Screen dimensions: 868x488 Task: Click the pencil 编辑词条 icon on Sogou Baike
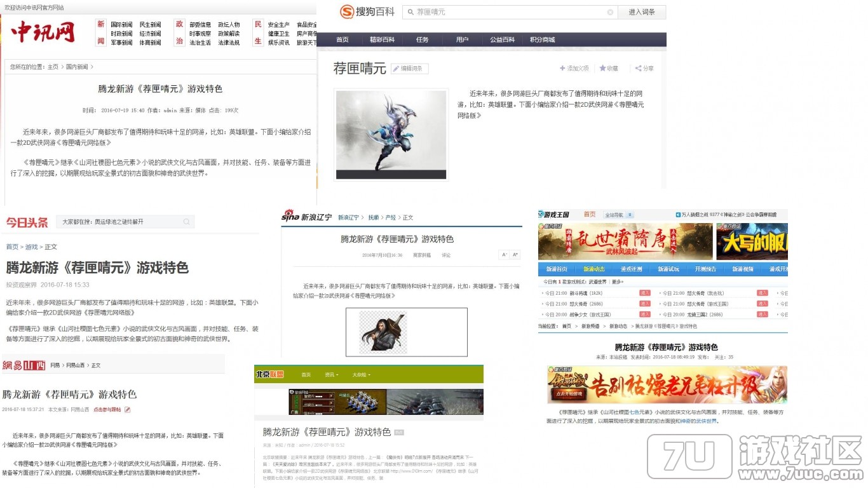pyautogui.click(x=395, y=69)
